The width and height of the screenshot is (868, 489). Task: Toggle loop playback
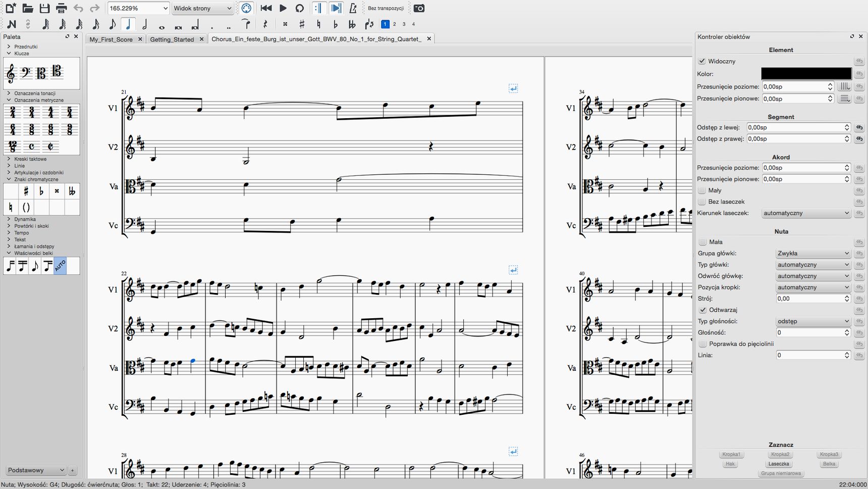point(300,8)
